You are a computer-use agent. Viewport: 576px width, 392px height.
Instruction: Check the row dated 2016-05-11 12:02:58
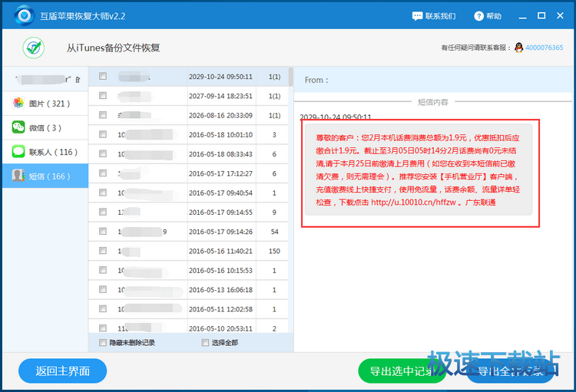coord(103,308)
